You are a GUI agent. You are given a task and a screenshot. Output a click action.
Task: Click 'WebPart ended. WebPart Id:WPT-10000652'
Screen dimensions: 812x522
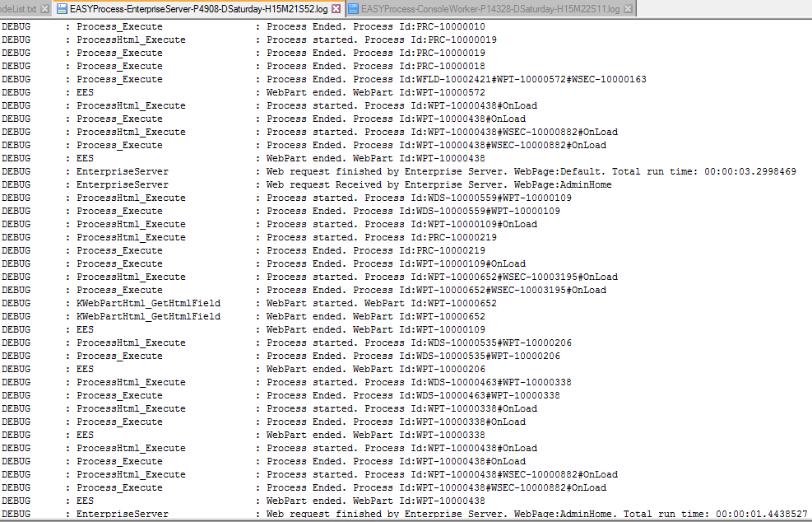tap(376, 316)
